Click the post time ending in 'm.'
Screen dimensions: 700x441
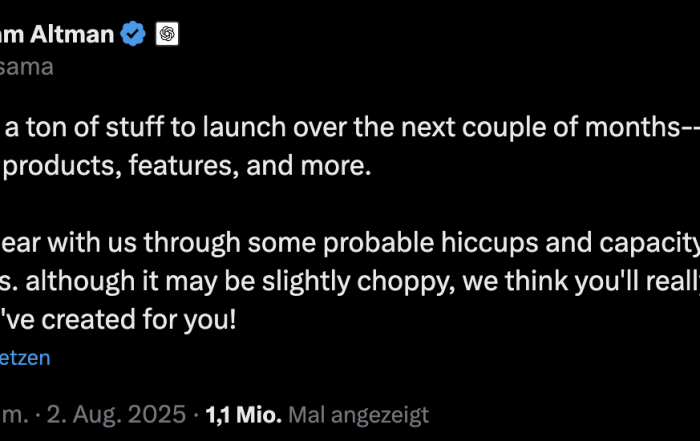tap(14, 415)
